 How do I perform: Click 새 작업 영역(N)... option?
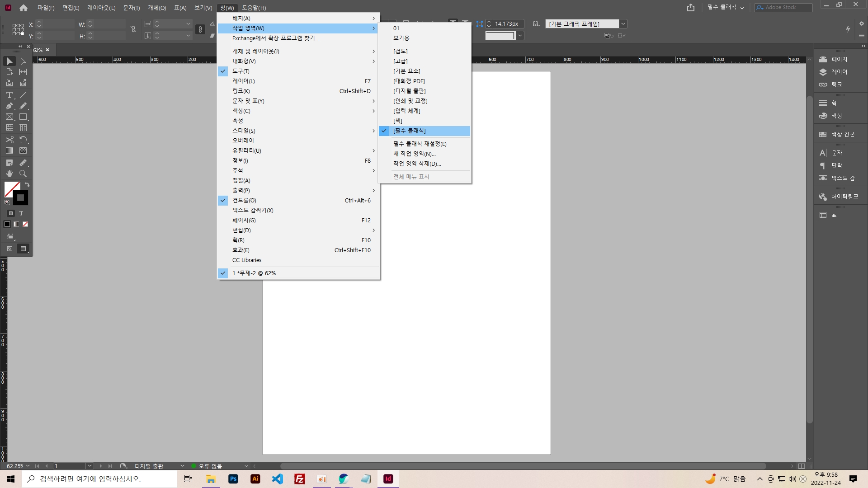coord(414,154)
